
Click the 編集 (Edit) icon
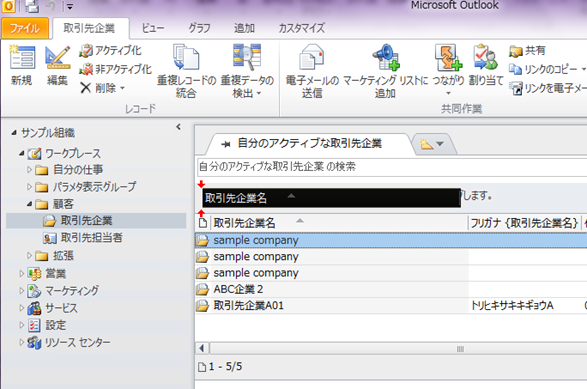[x=57, y=58]
